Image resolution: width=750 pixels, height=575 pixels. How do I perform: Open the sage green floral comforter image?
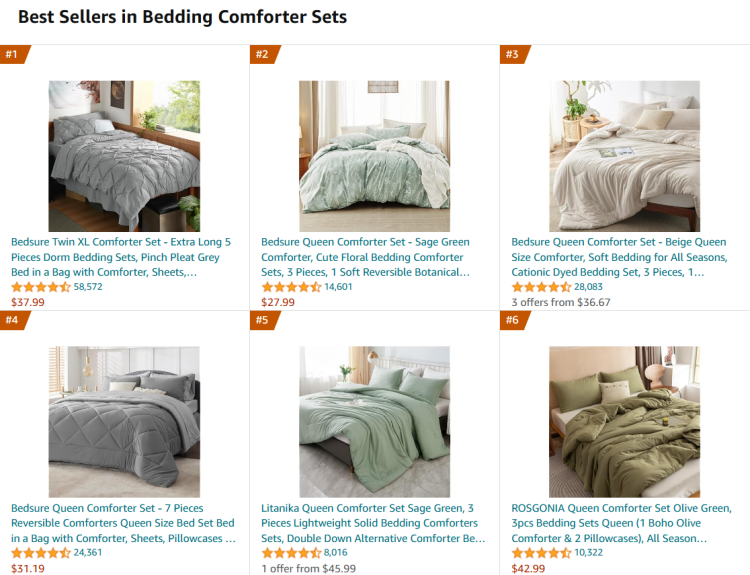[x=374, y=156]
